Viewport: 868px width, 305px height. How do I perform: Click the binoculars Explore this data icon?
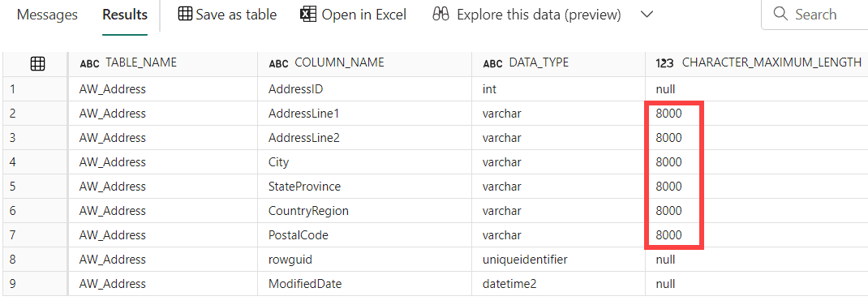tap(440, 15)
